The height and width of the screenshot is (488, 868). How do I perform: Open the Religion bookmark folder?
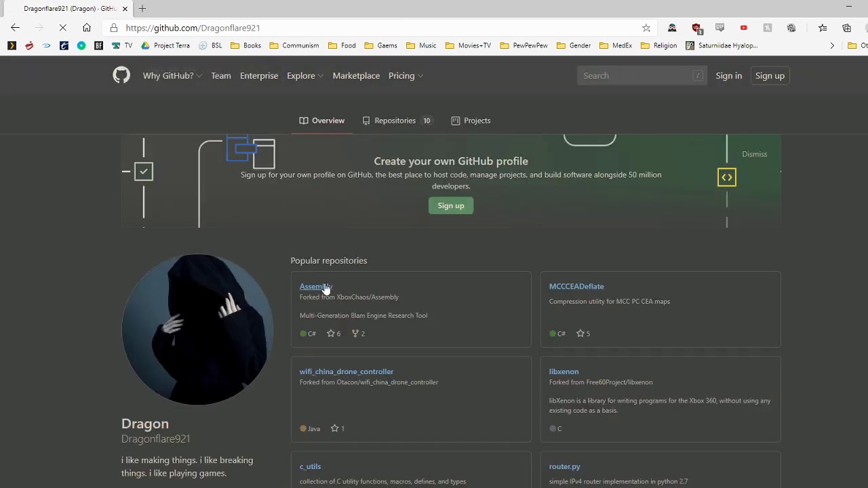[x=659, y=45]
